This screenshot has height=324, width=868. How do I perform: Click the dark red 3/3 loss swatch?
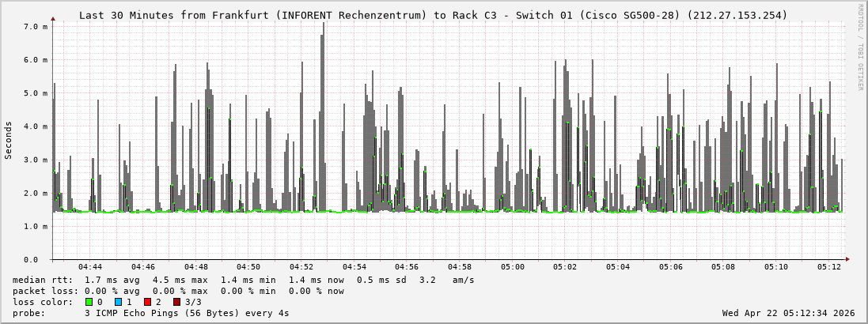(176, 302)
